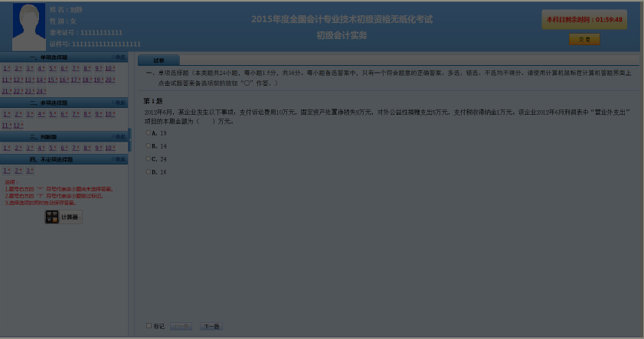Collapse the left question navigation panel handle
Image resolution: width=644 pixels, height=339 pixels.
(x=129, y=140)
